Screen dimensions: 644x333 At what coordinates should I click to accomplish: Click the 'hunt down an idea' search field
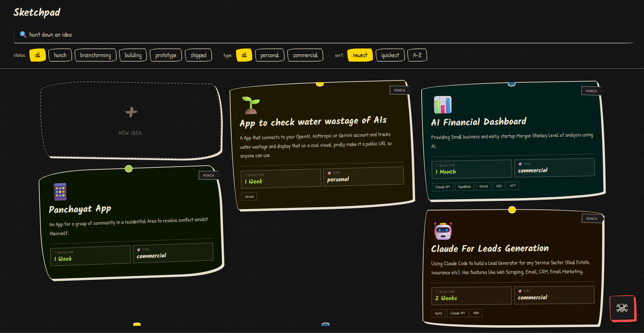coord(324,35)
